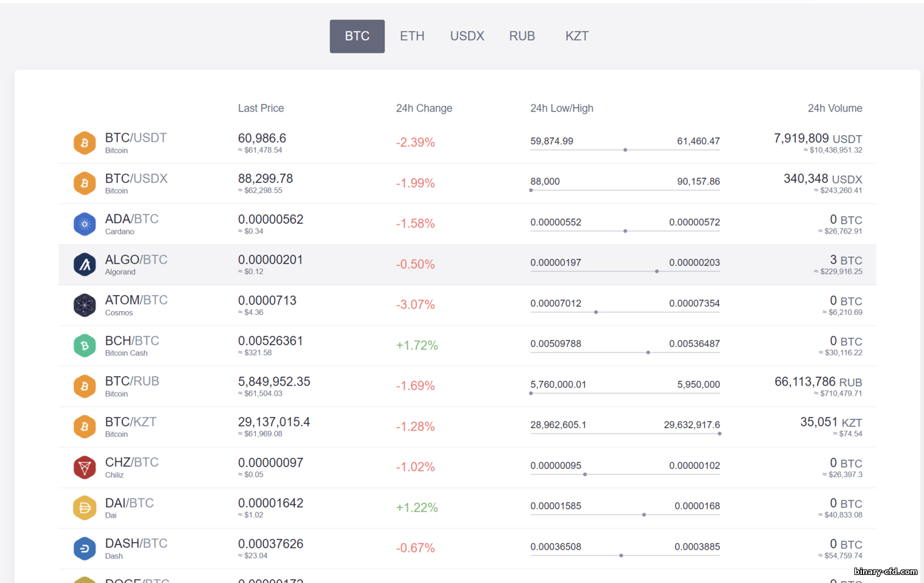This screenshot has height=583, width=924.
Task: Switch to the USDX market tab
Action: click(x=467, y=36)
